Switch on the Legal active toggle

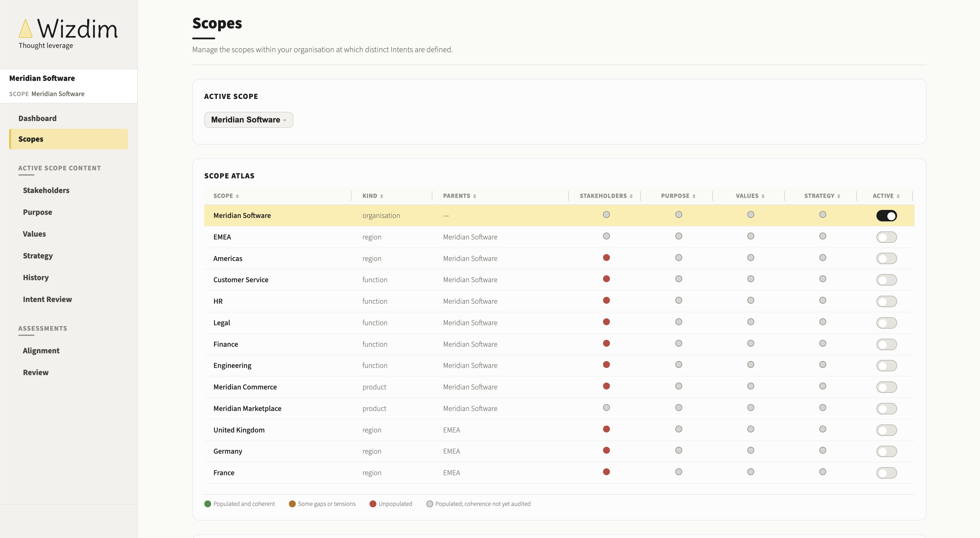click(886, 323)
